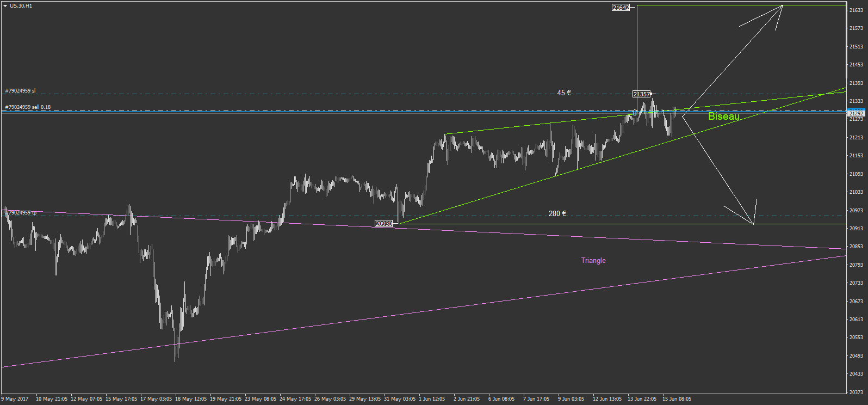868x405 pixels.
Task: Click the 21642 price box label
Action: click(621, 8)
